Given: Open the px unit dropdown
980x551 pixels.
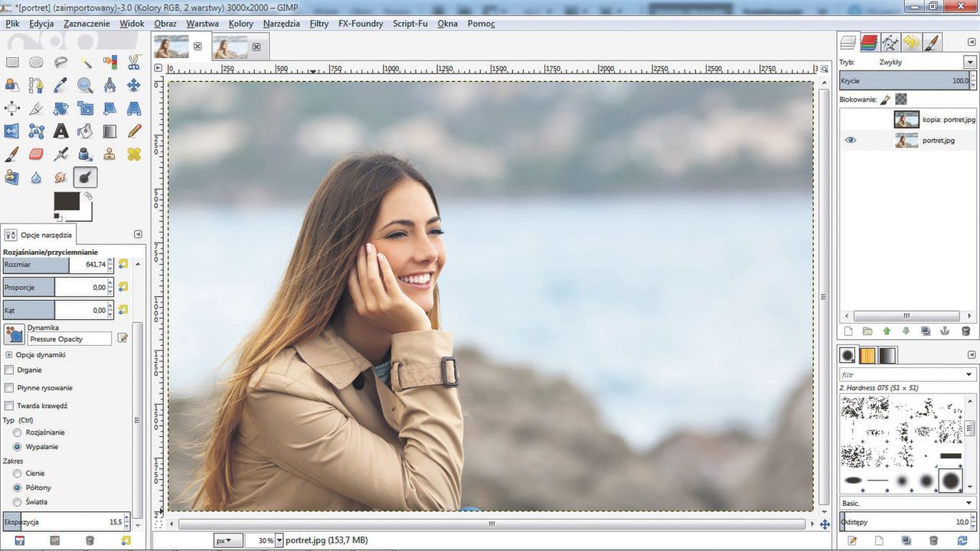Looking at the screenshot, I should click(228, 540).
